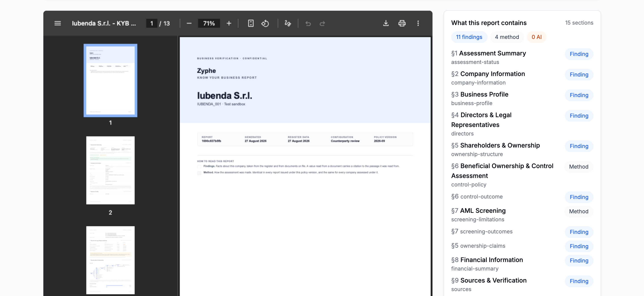Click the 71% zoom level field
This screenshot has height=296, width=644.
click(x=209, y=23)
